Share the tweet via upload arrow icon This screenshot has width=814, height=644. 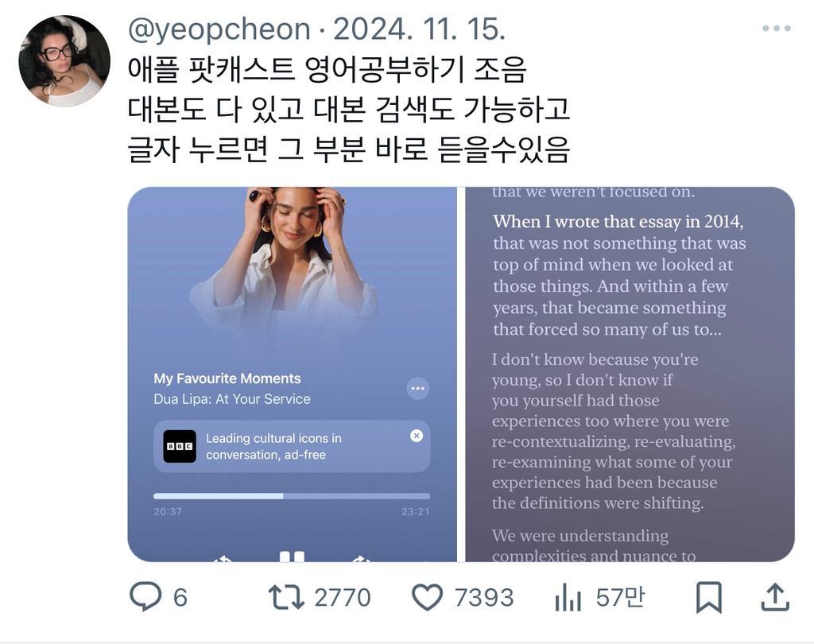click(775, 597)
